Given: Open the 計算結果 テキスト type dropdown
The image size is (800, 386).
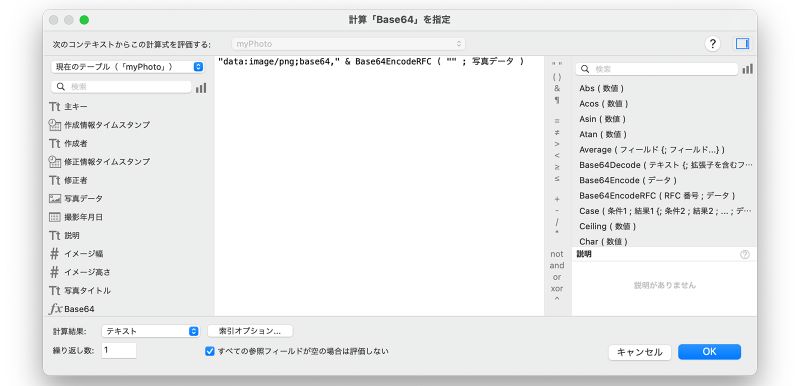Looking at the screenshot, I should coord(151,331).
